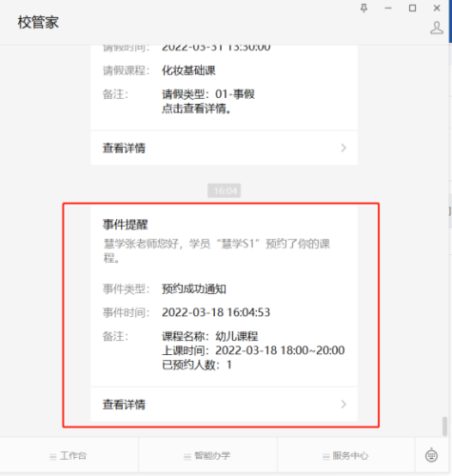Open the account profile icon
Viewport: 452px width, 476px height.
click(437, 28)
